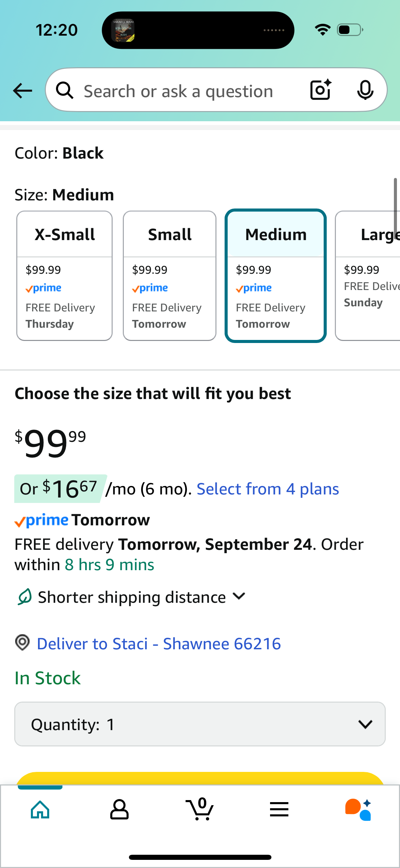Viewport: 400px width, 868px height.
Task: Select the Small size option
Action: pos(170,275)
